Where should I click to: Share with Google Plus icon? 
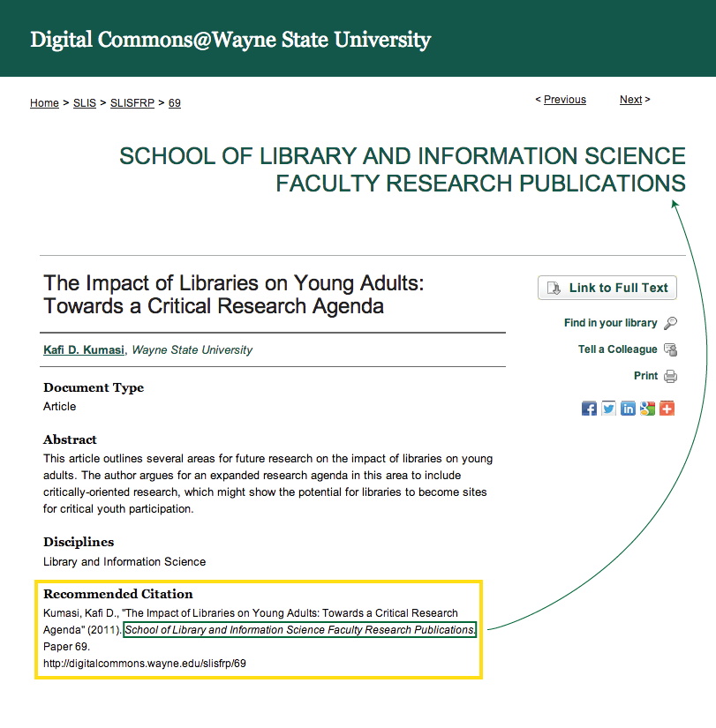click(647, 409)
